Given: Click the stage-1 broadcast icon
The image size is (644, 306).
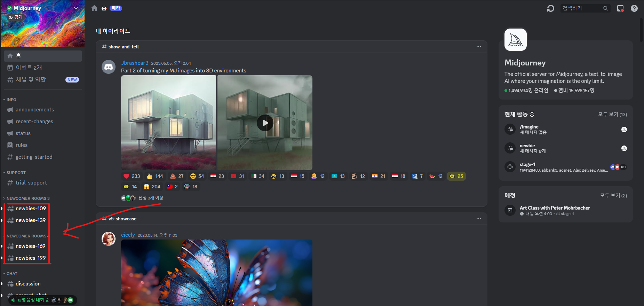Looking at the screenshot, I should [x=510, y=167].
